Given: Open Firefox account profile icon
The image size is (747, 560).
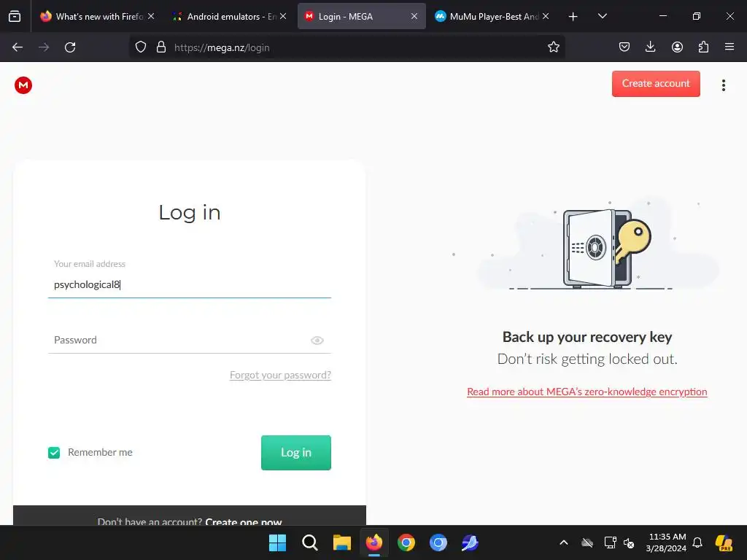Looking at the screenshot, I should click(677, 47).
